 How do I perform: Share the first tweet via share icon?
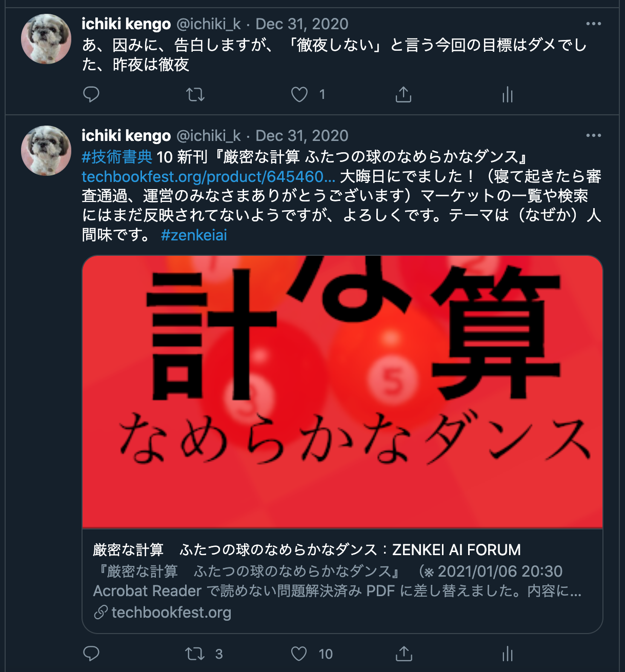(404, 94)
